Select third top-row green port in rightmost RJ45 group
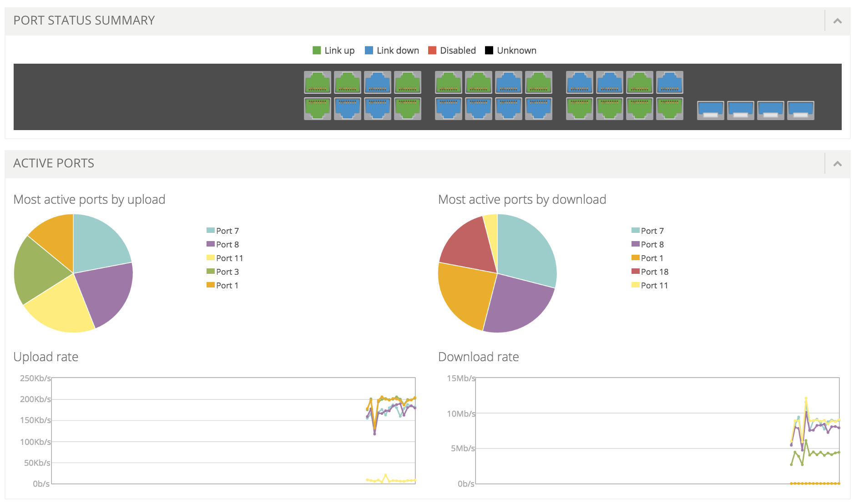 (x=640, y=82)
